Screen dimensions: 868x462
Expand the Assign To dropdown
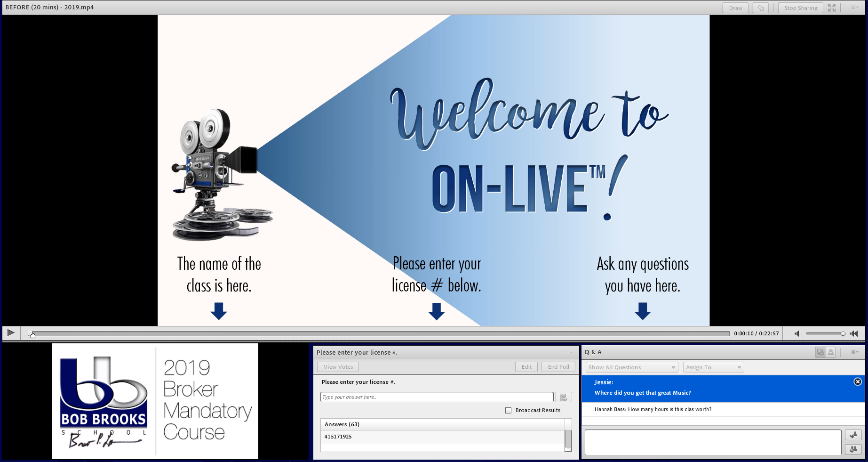(713, 367)
